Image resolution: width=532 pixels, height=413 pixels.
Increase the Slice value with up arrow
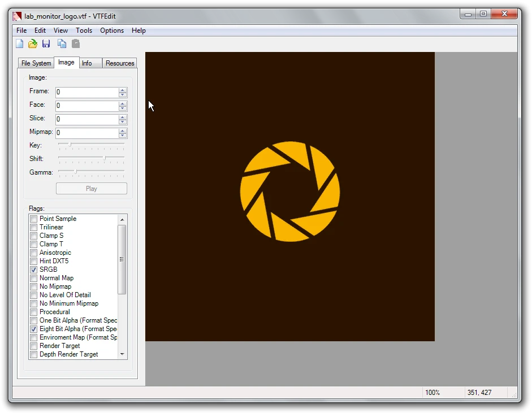point(123,117)
